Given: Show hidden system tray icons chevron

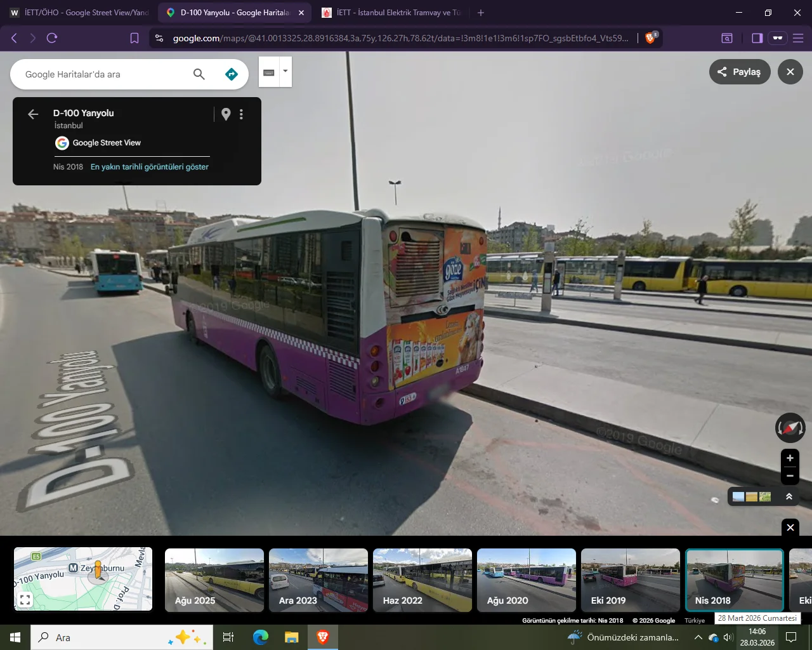Looking at the screenshot, I should pyautogui.click(x=698, y=637).
